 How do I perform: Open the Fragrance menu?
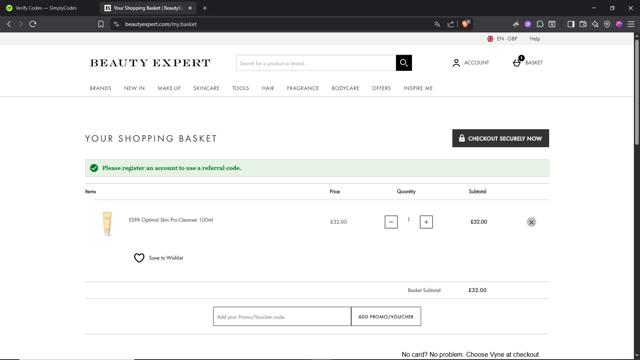[302, 88]
